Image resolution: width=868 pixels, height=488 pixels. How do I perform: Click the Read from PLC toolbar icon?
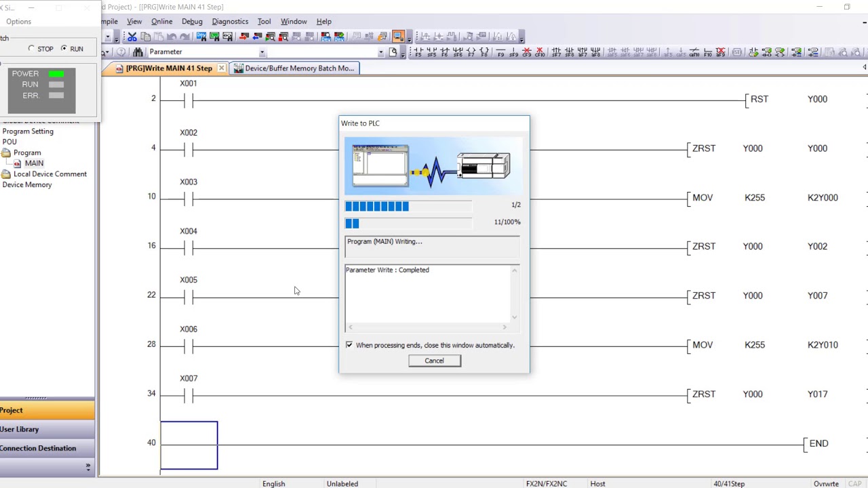(x=256, y=37)
